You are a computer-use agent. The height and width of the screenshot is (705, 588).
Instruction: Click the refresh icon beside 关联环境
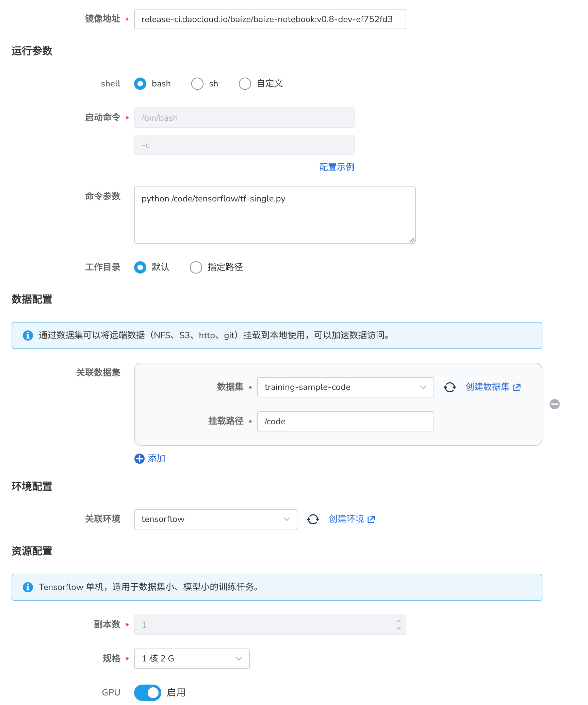pos(313,519)
